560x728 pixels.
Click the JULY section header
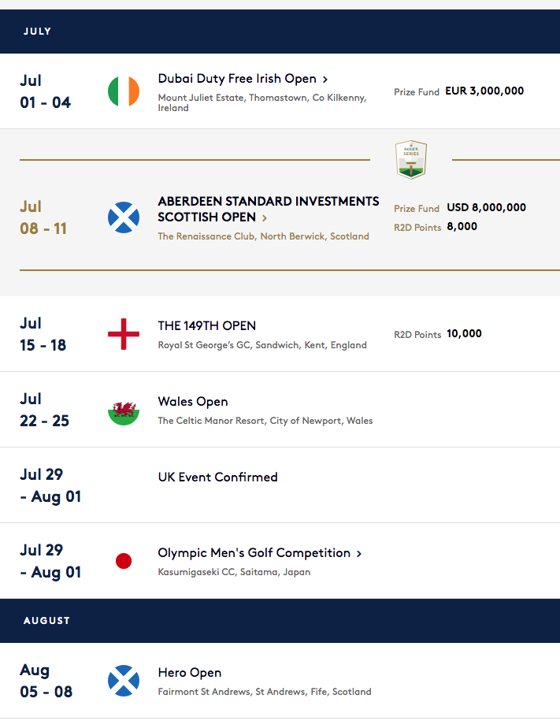(x=280, y=31)
